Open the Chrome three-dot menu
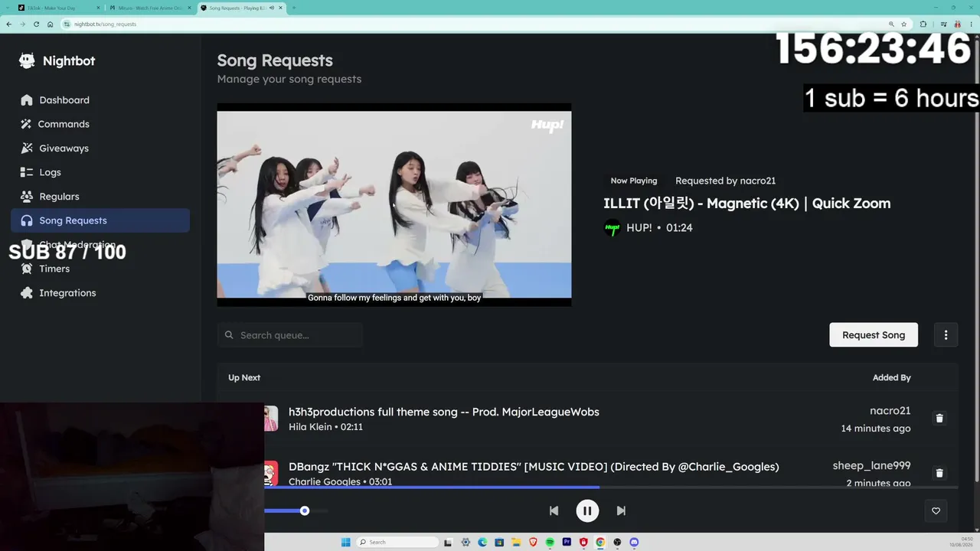 click(x=971, y=24)
